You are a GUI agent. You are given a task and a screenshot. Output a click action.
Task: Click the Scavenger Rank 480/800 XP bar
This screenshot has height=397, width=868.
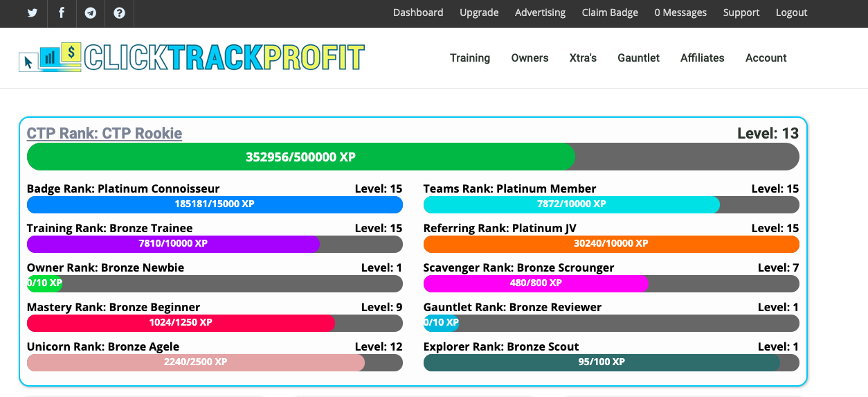(x=611, y=283)
